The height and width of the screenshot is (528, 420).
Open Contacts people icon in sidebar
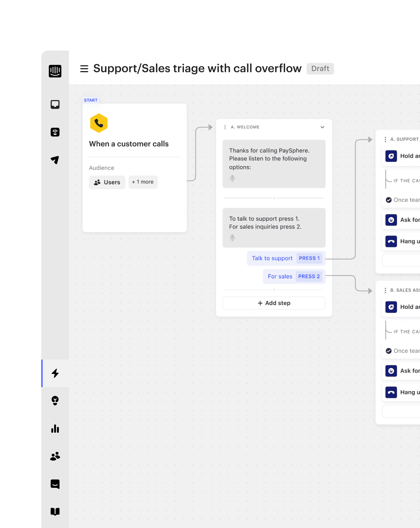[55, 456]
